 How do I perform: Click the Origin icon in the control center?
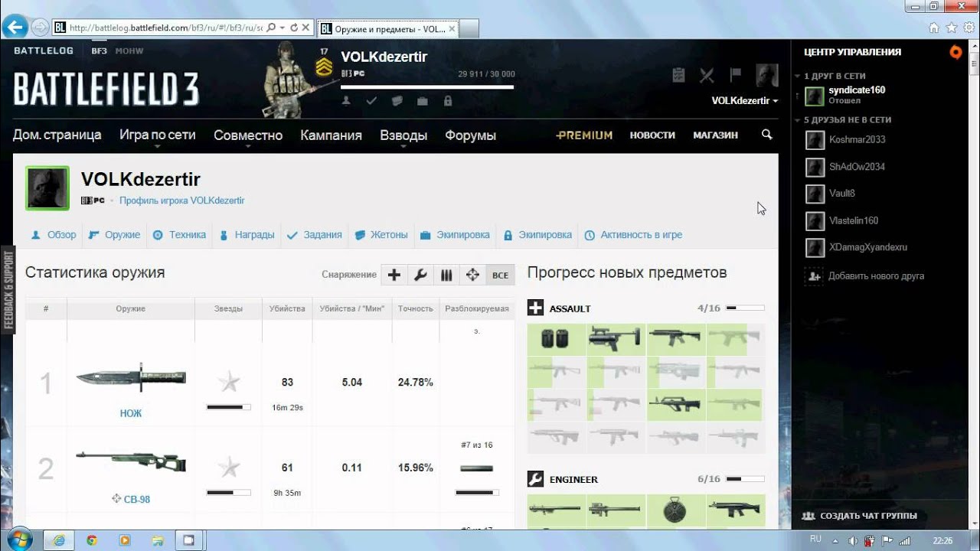955,52
